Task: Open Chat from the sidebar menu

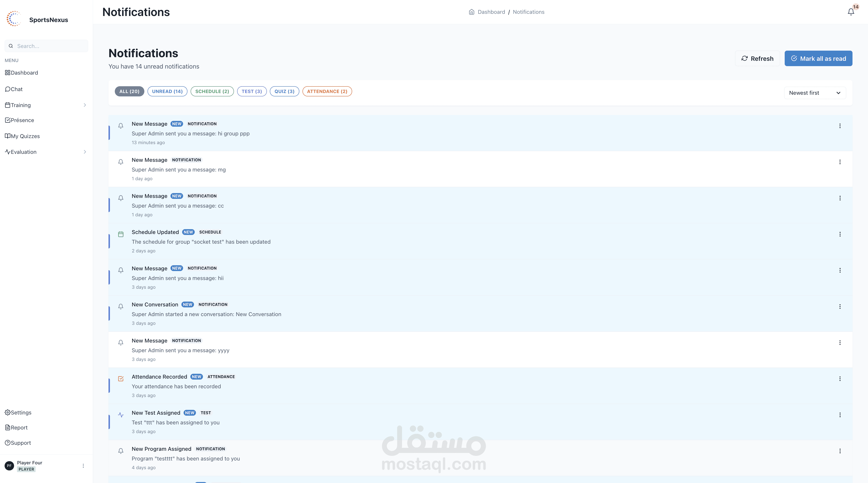Action: pyautogui.click(x=16, y=89)
